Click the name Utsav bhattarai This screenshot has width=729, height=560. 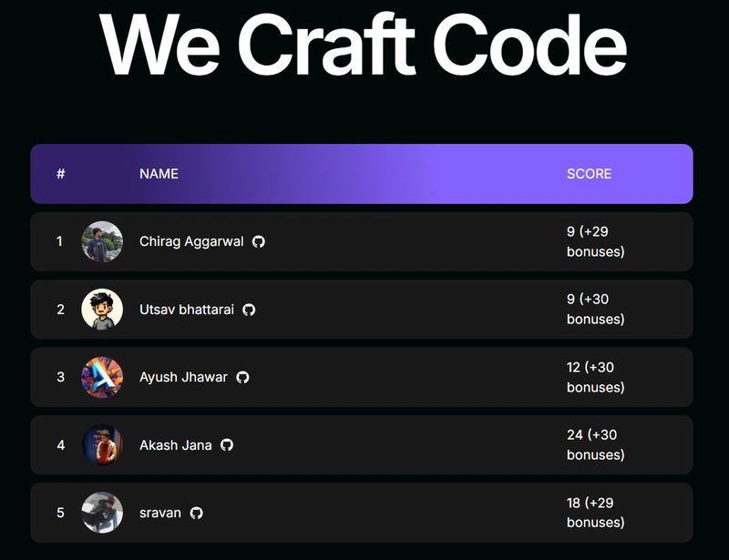(187, 310)
